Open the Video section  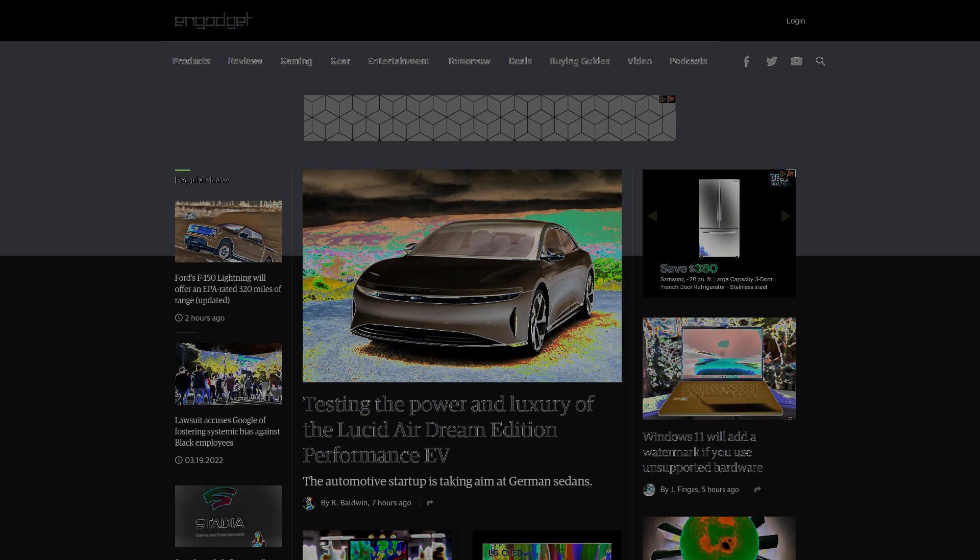pyautogui.click(x=640, y=61)
